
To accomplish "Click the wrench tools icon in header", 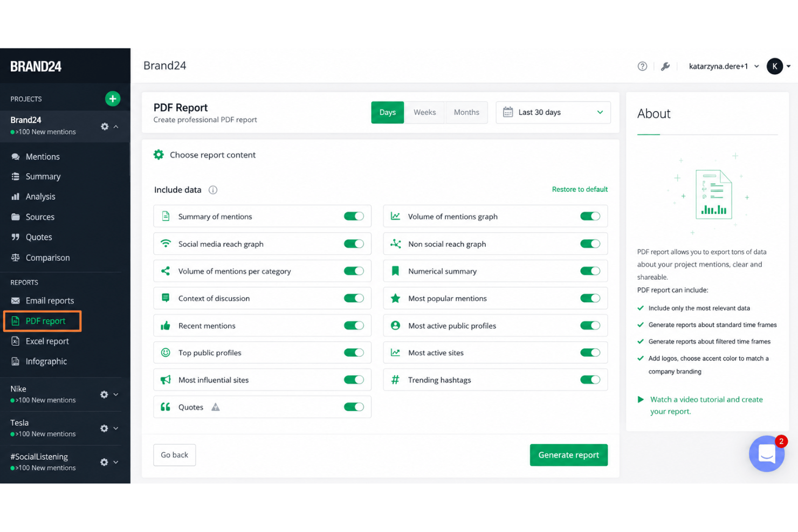I will (665, 66).
